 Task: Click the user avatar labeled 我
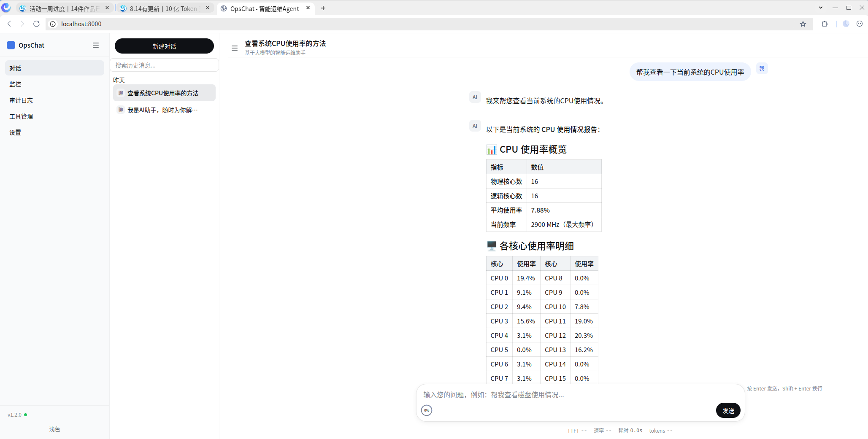coord(762,69)
